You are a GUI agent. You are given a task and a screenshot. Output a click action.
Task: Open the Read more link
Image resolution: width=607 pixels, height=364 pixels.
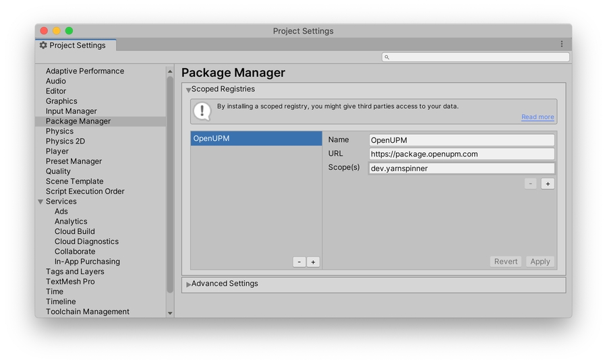click(538, 117)
